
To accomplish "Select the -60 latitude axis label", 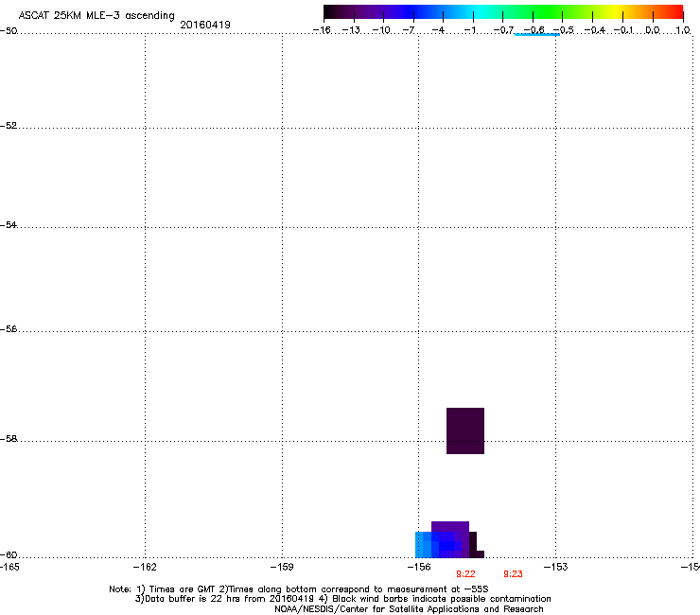I will (9, 554).
